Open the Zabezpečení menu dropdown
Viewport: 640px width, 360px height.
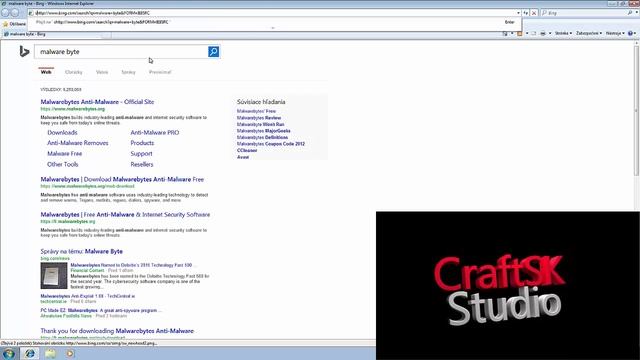[x=589, y=33]
